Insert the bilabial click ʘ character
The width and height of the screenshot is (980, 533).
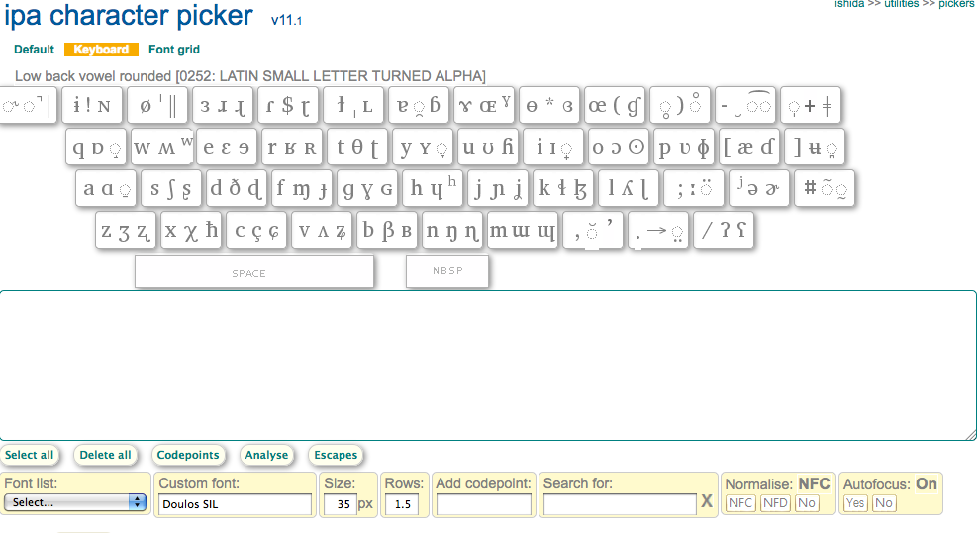[x=636, y=147]
